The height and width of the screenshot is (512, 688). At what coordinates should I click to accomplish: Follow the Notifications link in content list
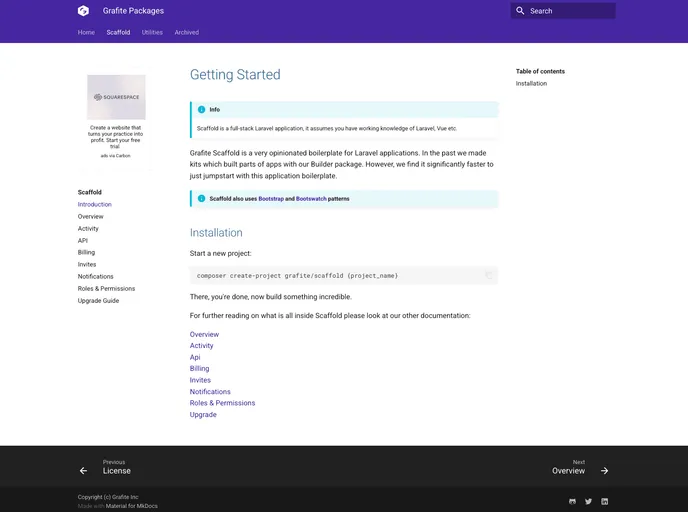pos(210,391)
